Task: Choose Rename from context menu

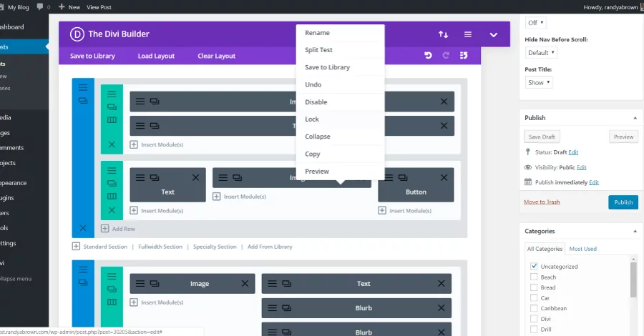Action: coord(340,33)
